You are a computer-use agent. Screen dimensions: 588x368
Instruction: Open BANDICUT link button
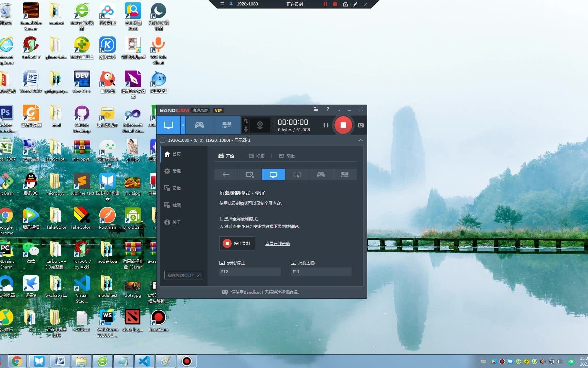[184, 275]
